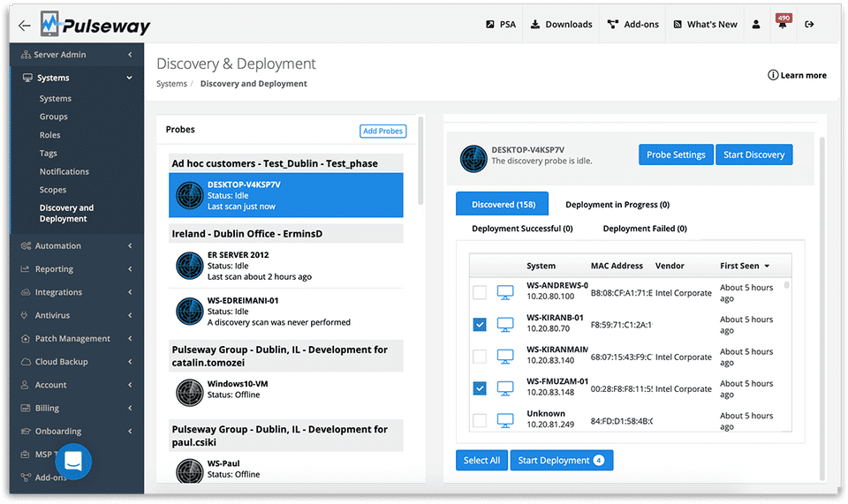Click the Select All button
The width and height of the screenshot is (848, 504).
pyautogui.click(x=481, y=460)
